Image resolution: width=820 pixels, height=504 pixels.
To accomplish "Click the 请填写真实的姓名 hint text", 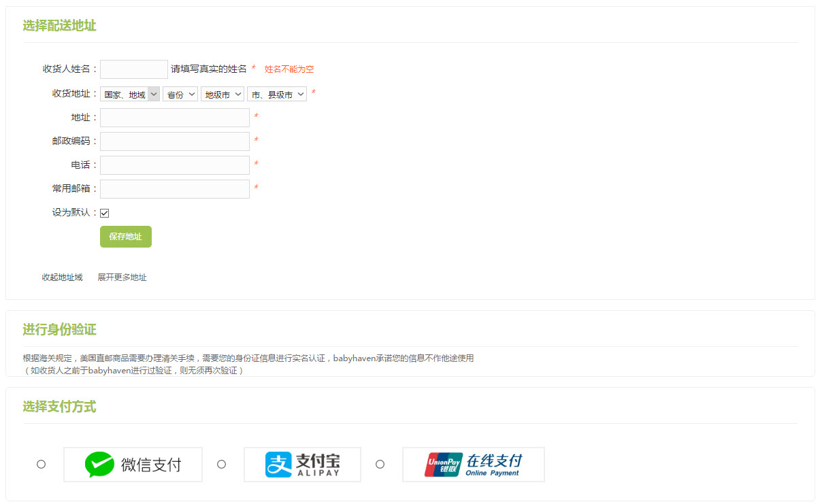I will tap(209, 69).
